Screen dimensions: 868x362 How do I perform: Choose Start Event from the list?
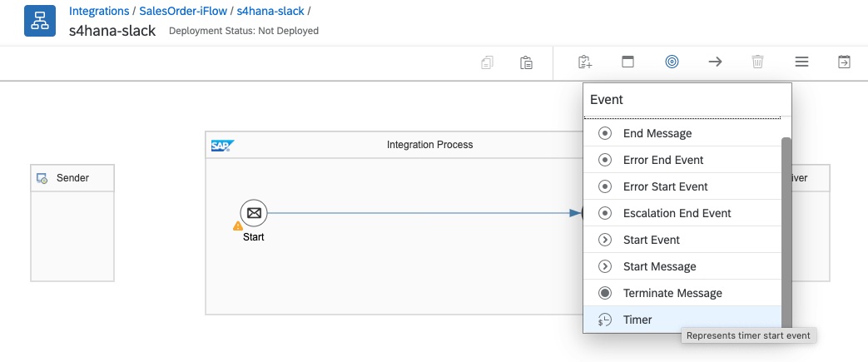tap(682, 240)
